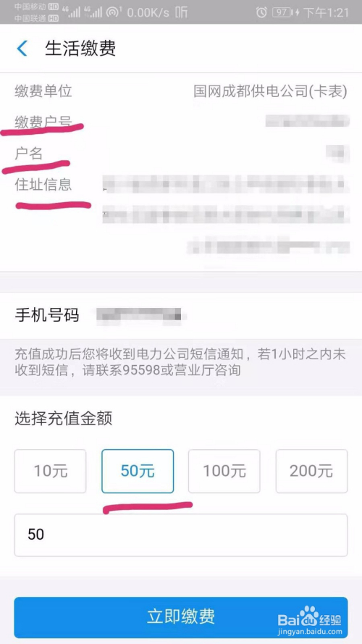Tap the 国网成都供电公司(卡表) payee value
The width and height of the screenshot is (362, 644).
[x=271, y=91]
